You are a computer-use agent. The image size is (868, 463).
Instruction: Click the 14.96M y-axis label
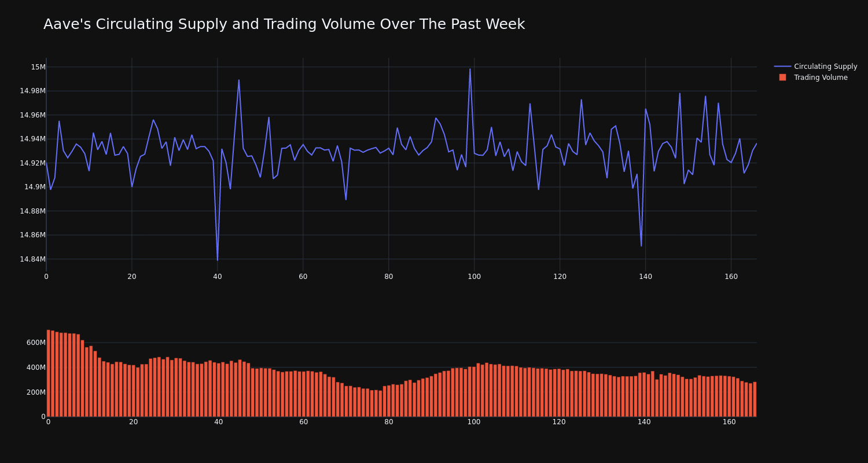[32, 115]
